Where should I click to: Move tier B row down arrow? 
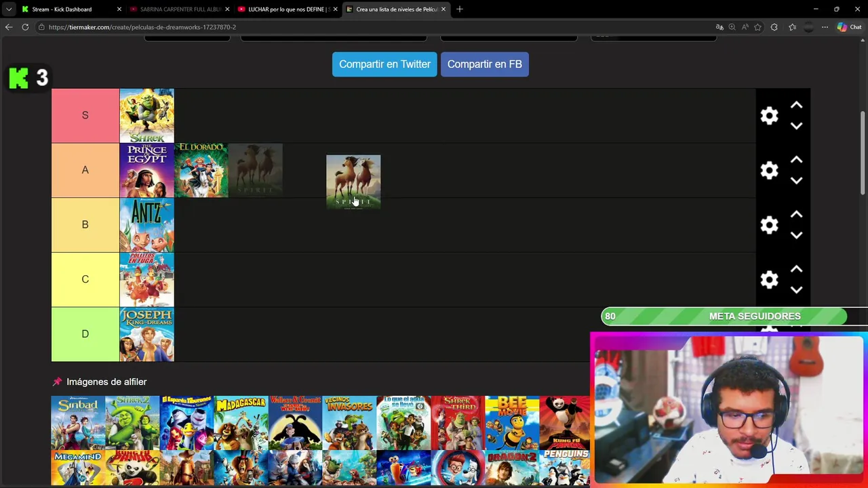coord(796,235)
